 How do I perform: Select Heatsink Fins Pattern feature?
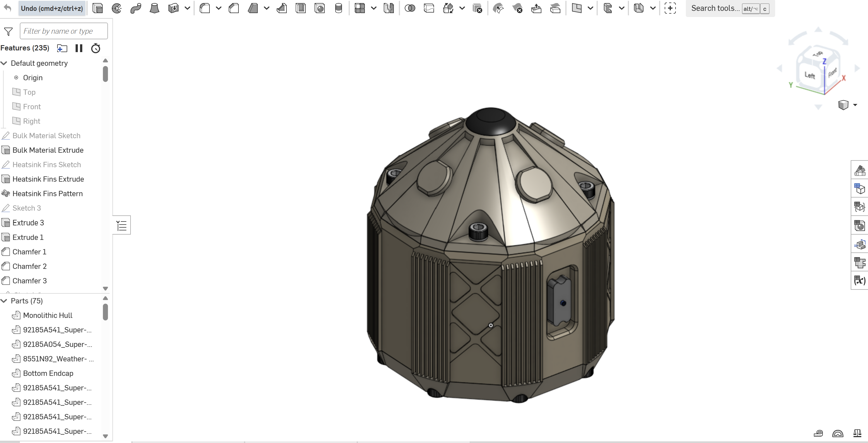coord(47,194)
